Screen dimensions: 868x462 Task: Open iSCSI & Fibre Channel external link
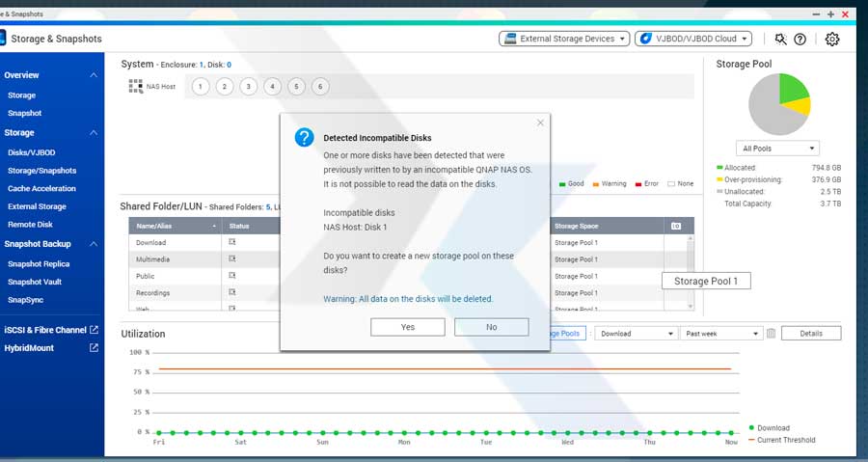[94, 330]
